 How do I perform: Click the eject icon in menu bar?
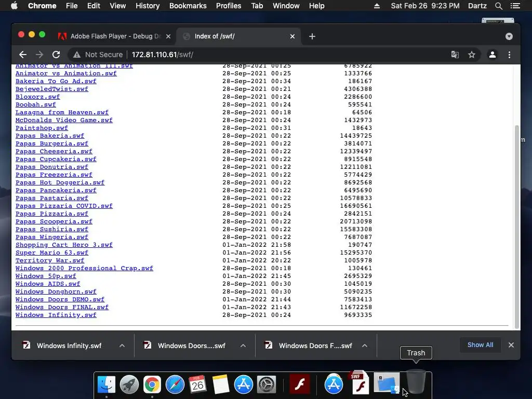point(377,6)
